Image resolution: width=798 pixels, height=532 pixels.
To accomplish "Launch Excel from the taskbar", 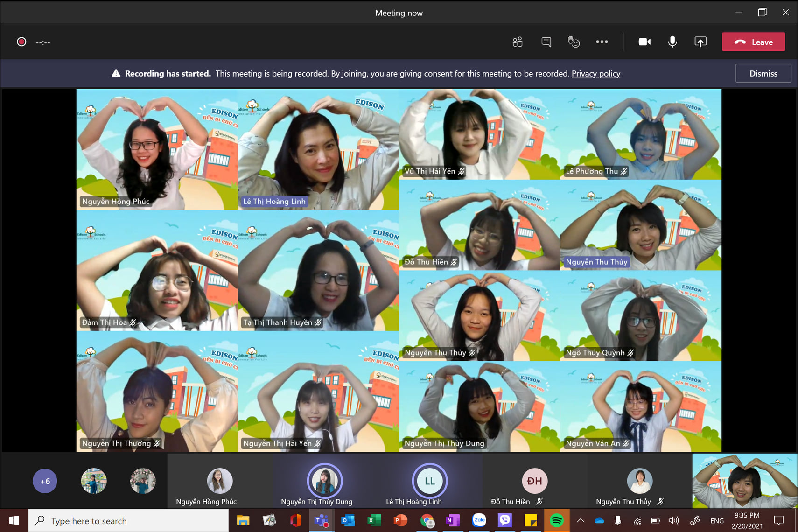I will pos(374,520).
